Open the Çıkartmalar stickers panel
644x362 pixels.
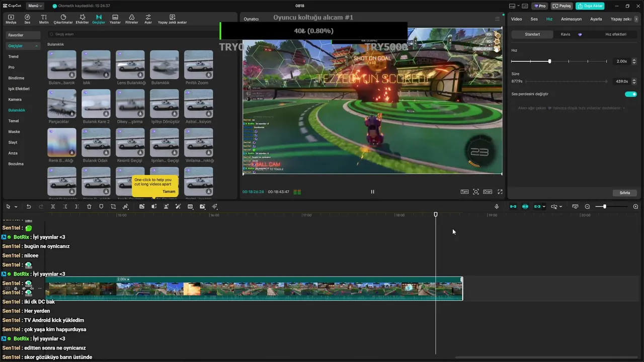(x=63, y=19)
